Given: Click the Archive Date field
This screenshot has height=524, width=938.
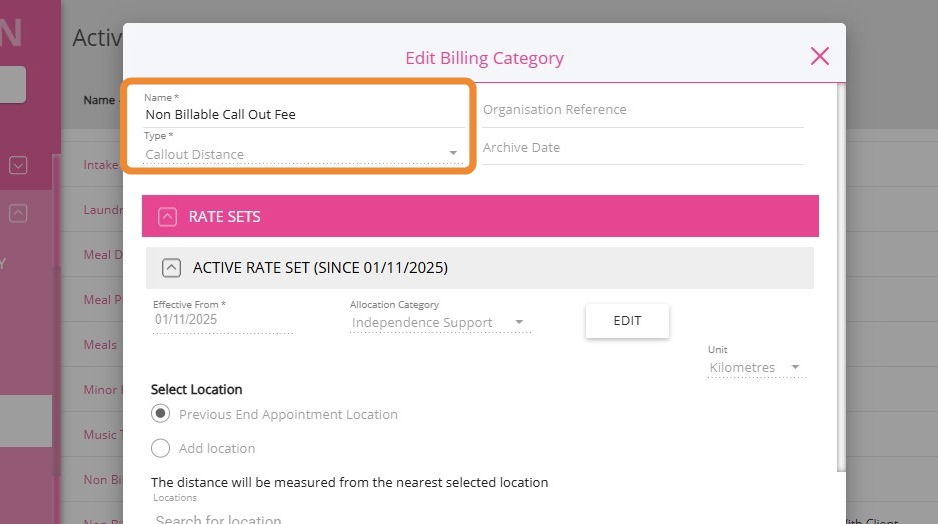Looking at the screenshot, I should coord(642,148).
